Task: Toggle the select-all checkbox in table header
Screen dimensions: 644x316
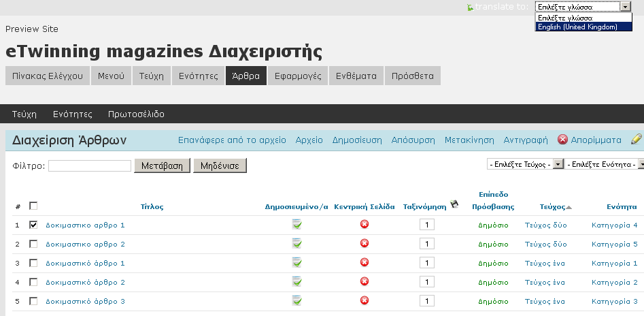Action: tap(34, 206)
